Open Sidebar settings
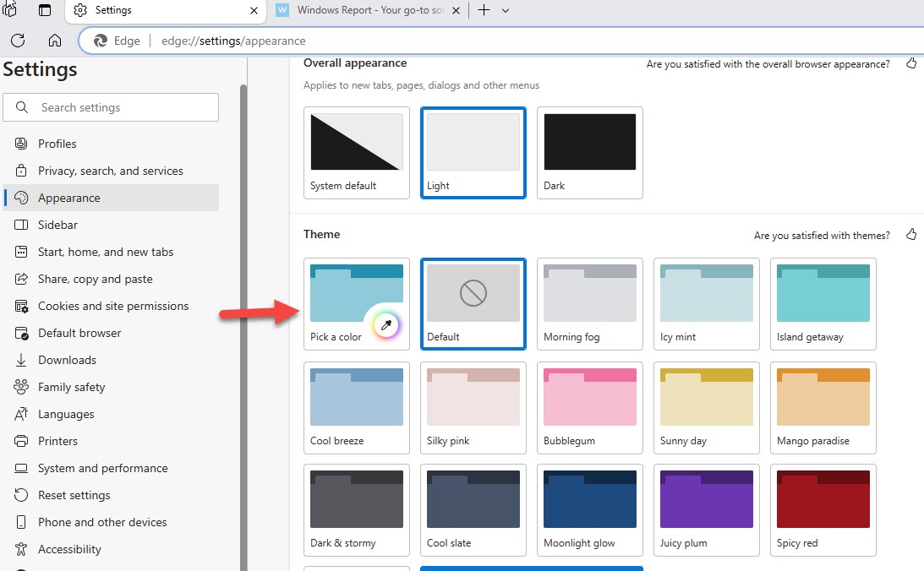The image size is (924, 571). tap(111, 225)
